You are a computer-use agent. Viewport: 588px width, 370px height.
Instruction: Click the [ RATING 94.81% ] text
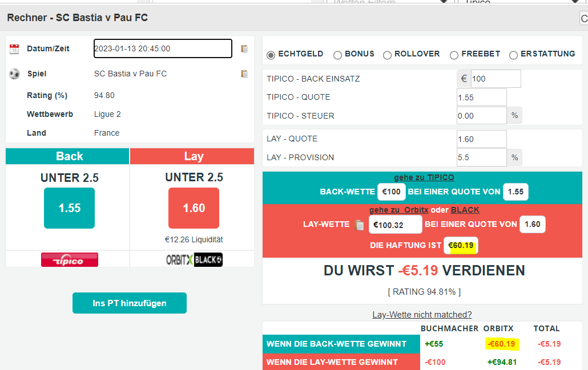click(x=424, y=292)
